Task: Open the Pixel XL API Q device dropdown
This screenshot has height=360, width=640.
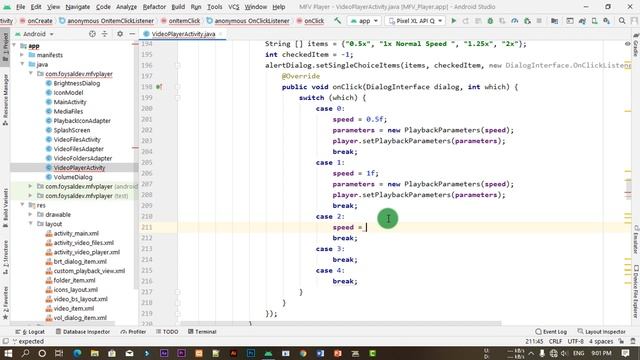Action: point(415,20)
